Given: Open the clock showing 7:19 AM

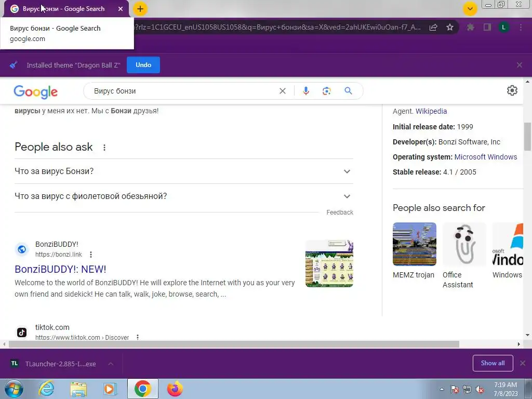Looking at the screenshot, I should click(506, 389).
